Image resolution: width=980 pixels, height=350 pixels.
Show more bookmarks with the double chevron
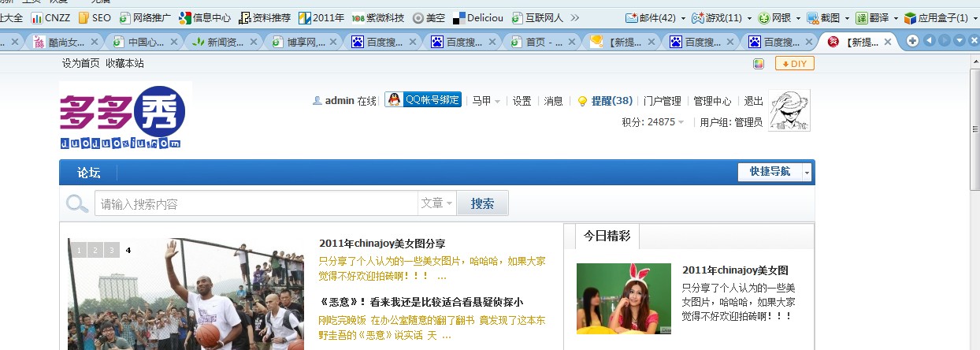tap(574, 17)
